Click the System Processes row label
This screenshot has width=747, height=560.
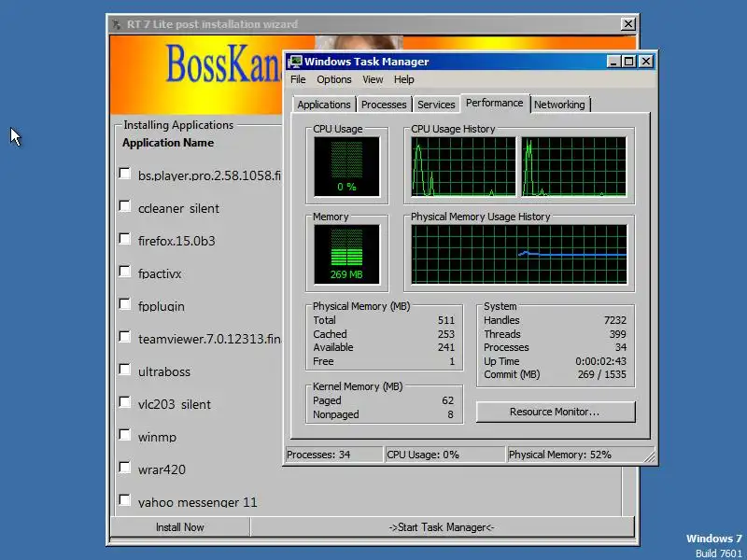tap(506, 347)
